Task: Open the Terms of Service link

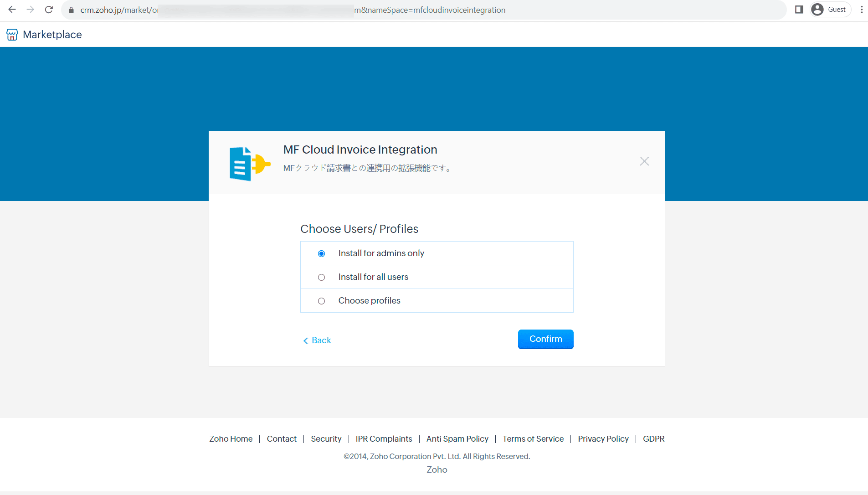Action: pyautogui.click(x=533, y=439)
